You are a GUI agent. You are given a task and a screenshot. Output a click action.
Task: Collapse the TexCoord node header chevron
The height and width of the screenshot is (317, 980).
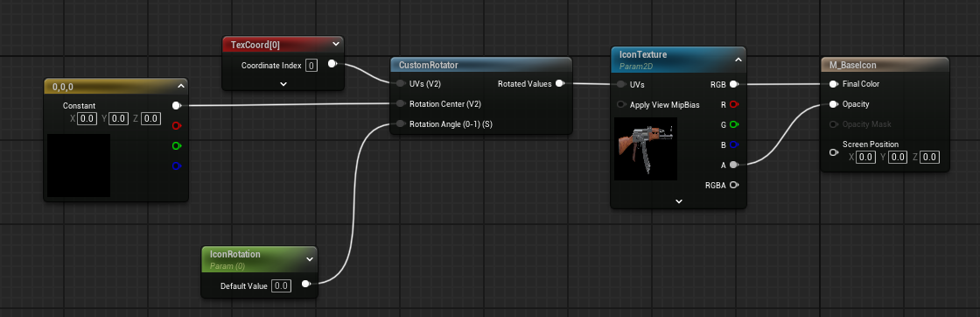click(336, 44)
